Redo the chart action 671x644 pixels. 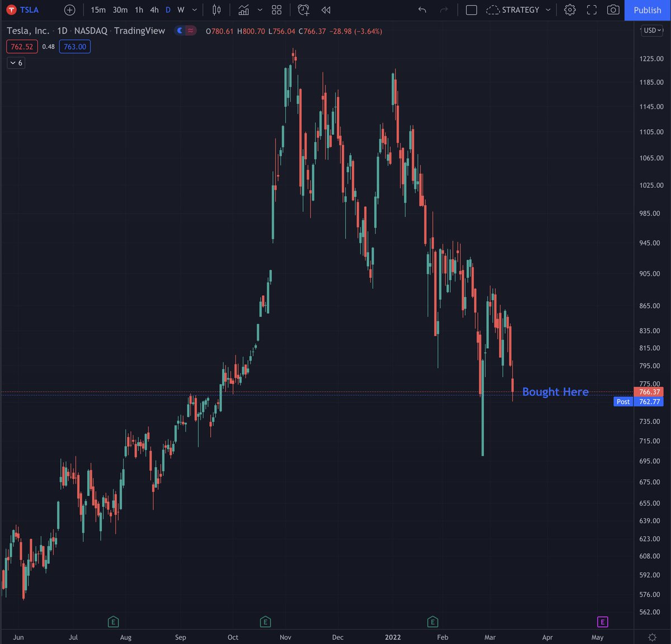[x=445, y=10]
